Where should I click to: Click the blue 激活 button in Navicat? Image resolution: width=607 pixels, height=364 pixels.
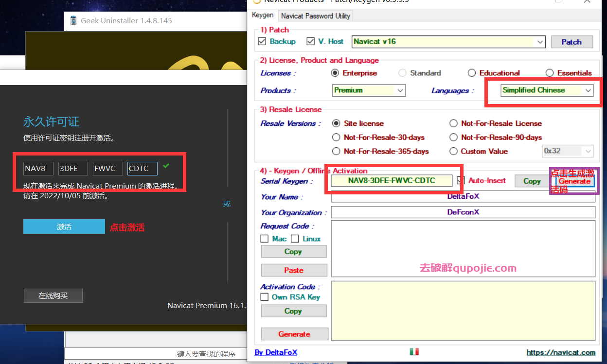click(64, 226)
